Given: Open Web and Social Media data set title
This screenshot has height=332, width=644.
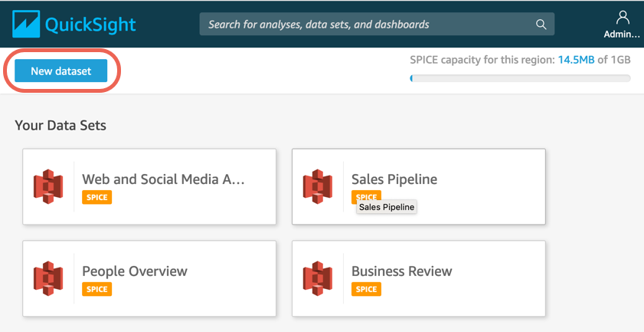Looking at the screenshot, I should tap(163, 179).
